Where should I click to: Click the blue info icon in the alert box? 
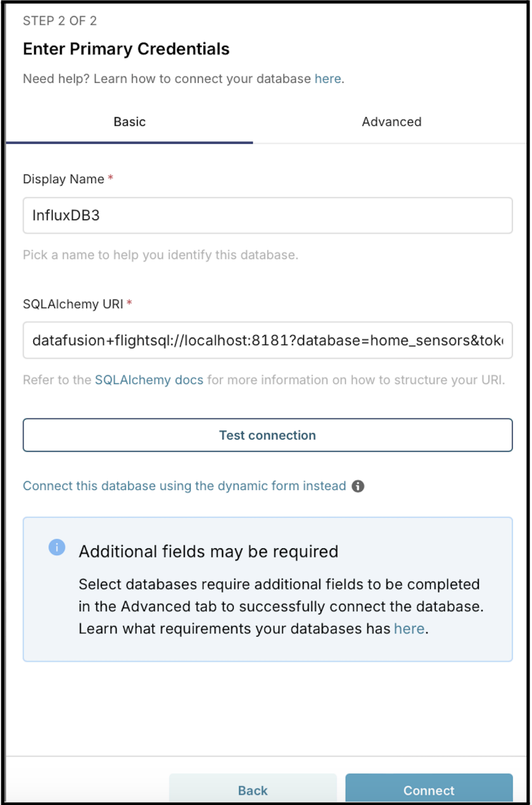57,548
